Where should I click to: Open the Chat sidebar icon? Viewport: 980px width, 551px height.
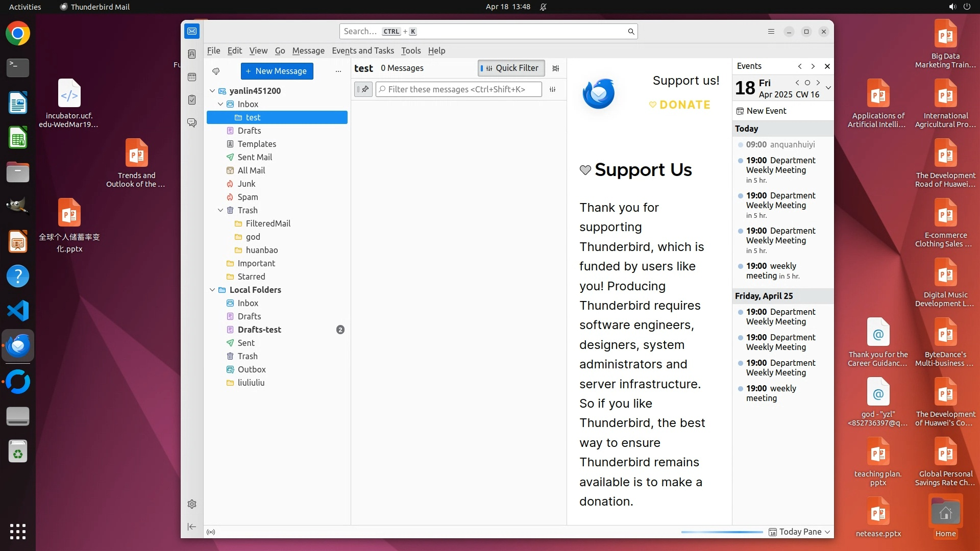coord(192,123)
